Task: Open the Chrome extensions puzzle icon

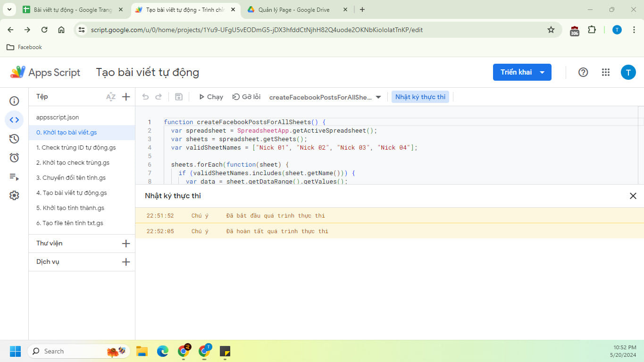Action: [592, 30]
